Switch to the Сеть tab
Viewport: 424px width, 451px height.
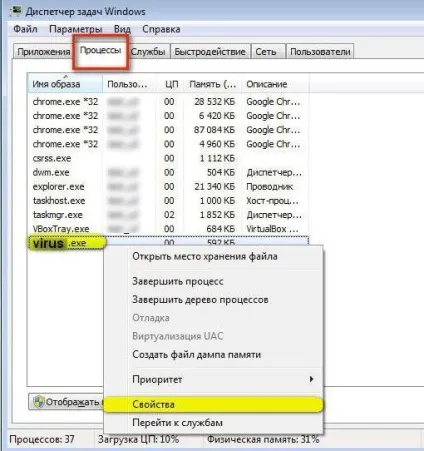pyautogui.click(x=266, y=52)
